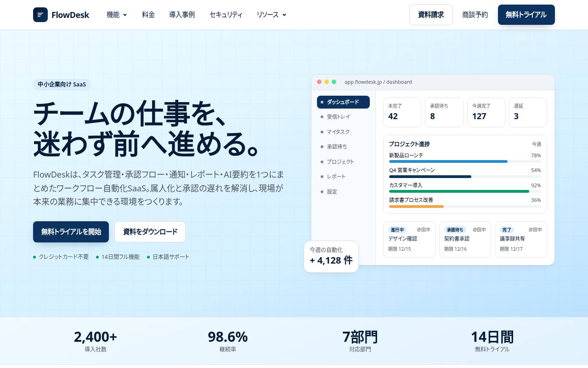
Task: Click the Q4 営業キャンペーン progress bar
Action: (465, 177)
